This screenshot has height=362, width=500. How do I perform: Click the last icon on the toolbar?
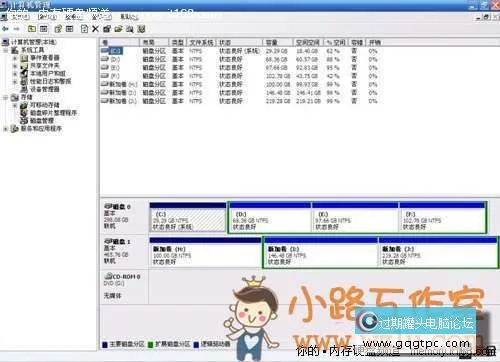pos(141,29)
